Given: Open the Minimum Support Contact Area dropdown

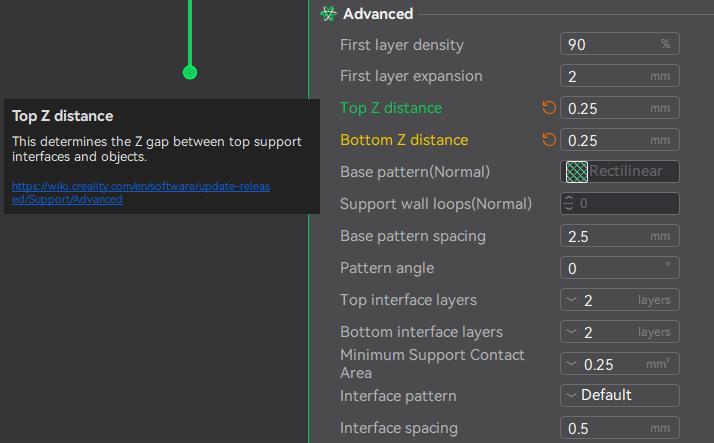Looking at the screenshot, I should click(x=572, y=364).
